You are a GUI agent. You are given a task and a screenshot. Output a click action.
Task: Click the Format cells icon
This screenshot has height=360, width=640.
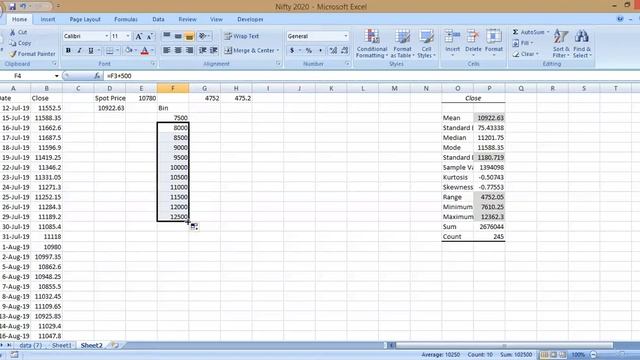click(x=493, y=37)
